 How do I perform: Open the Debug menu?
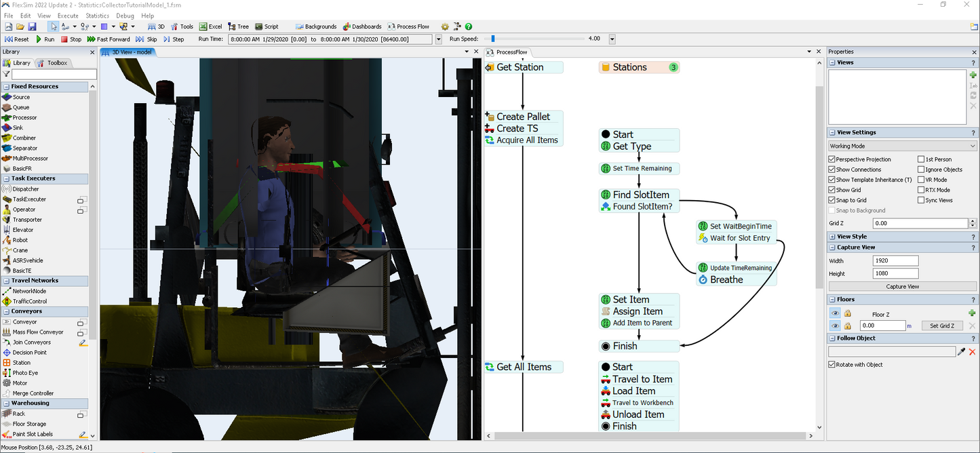coord(125,16)
